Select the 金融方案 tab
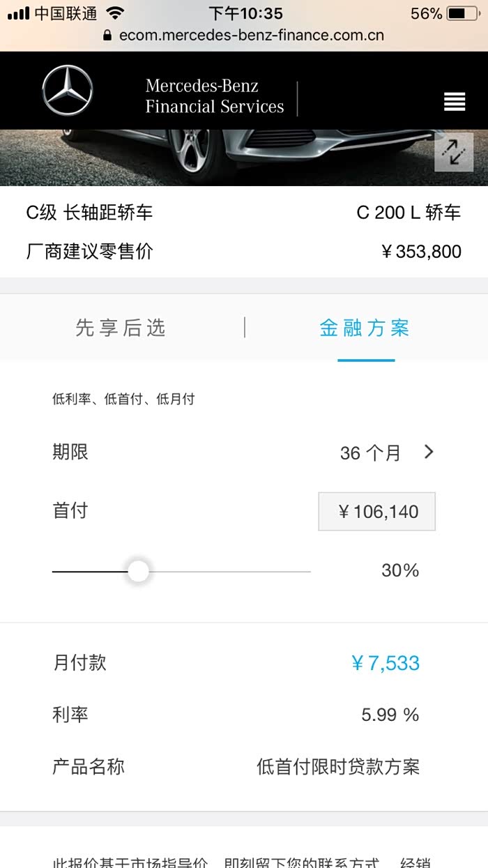Viewport: 488px width, 868px height. coord(365,328)
